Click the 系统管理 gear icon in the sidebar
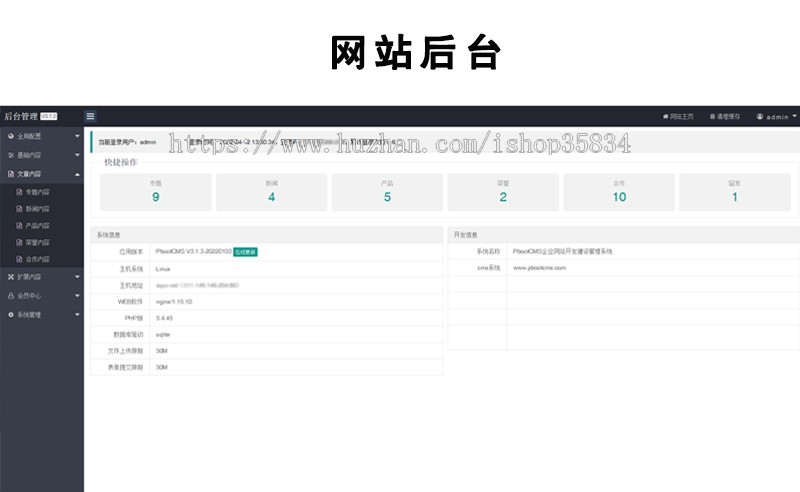This screenshot has height=492, width=800. 11,315
